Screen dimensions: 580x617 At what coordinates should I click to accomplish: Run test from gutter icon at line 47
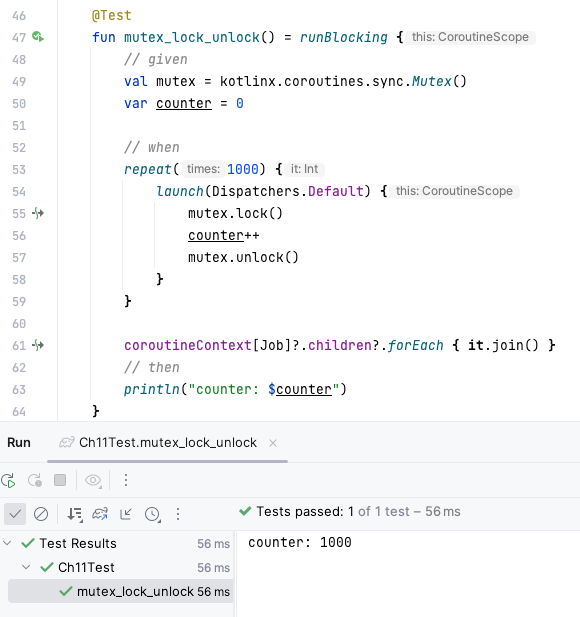[38, 37]
